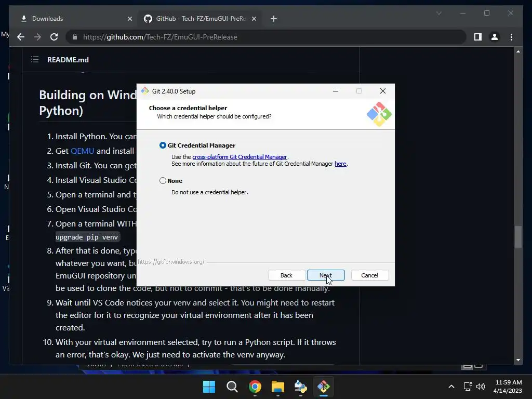532x399 pixels.
Task: Switch to the Downloads tab in Chrome
Action: tap(74, 19)
